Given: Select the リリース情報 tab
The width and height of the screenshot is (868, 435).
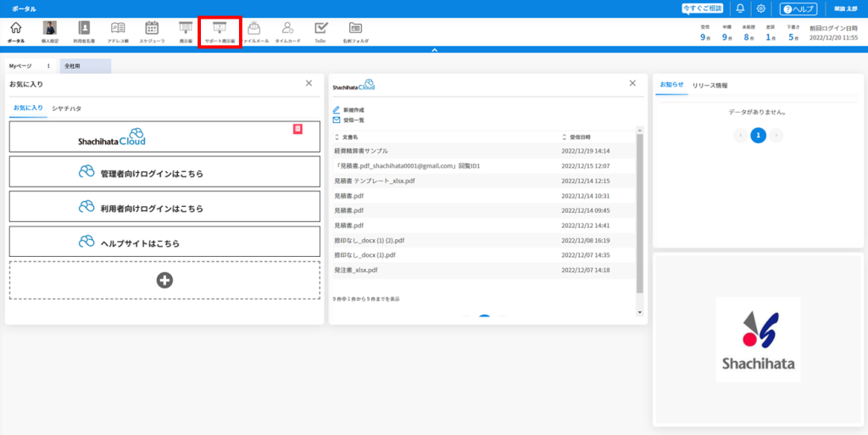Looking at the screenshot, I should (x=709, y=86).
